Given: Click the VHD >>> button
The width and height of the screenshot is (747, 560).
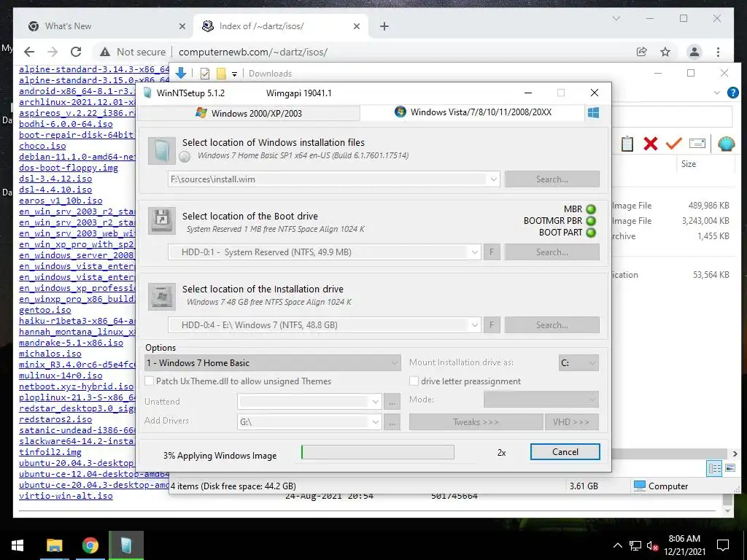Looking at the screenshot, I should 571,422.
